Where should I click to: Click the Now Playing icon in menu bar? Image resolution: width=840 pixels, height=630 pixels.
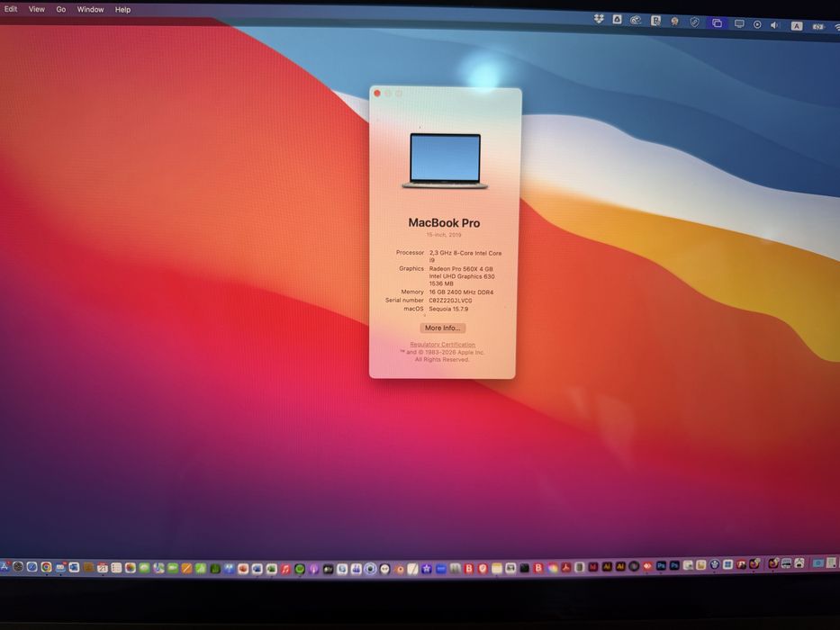click(x=757, y=24)
